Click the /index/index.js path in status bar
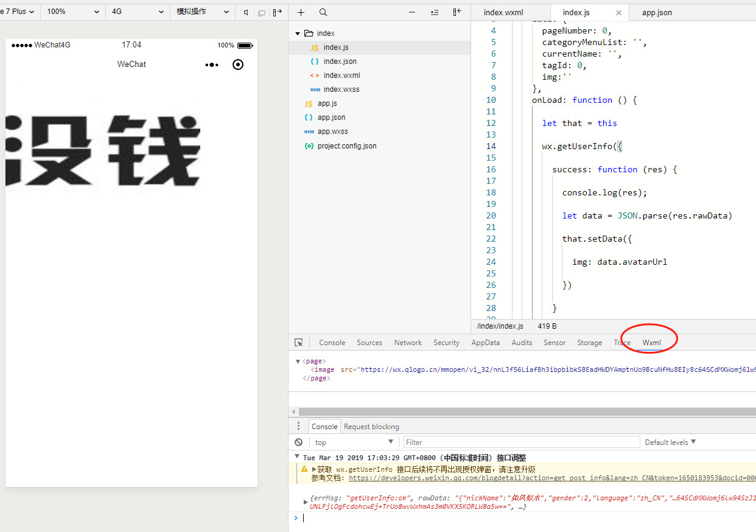 (x=499, y=326)
